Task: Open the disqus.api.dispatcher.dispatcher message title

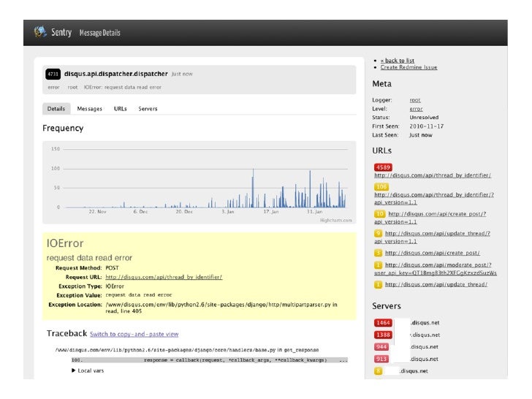Action: click(116, 74)
